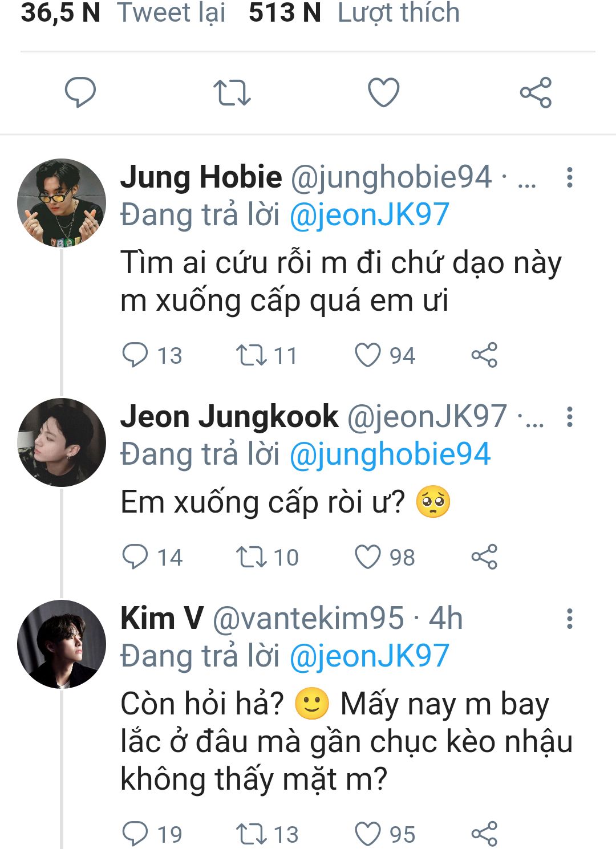Retweet Jeon Jungkook's reply
This screenshot has height=849, width=616.
pyautogui.click(x=252, y=556)
